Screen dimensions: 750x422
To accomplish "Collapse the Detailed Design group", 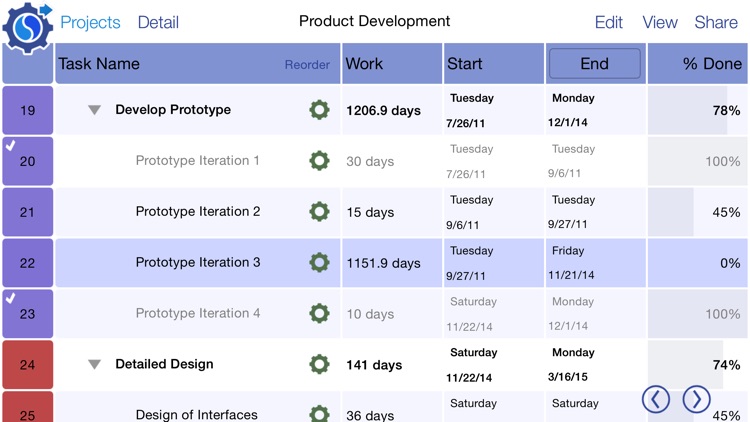I will (x=94, y=365).
